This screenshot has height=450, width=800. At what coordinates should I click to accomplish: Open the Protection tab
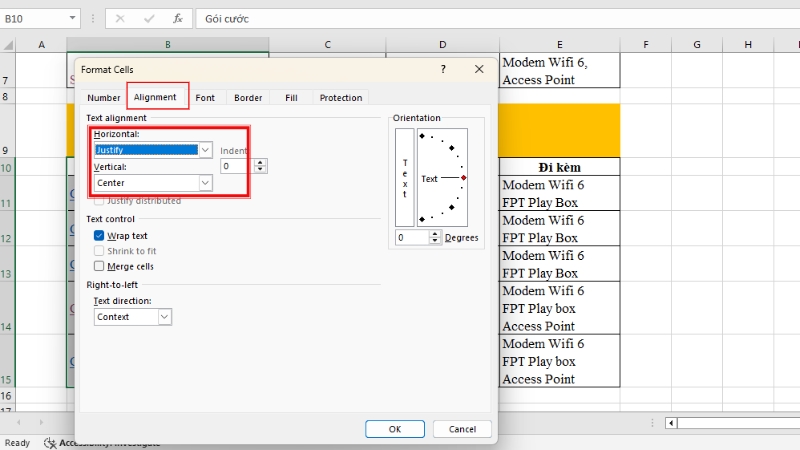(341, 98)
